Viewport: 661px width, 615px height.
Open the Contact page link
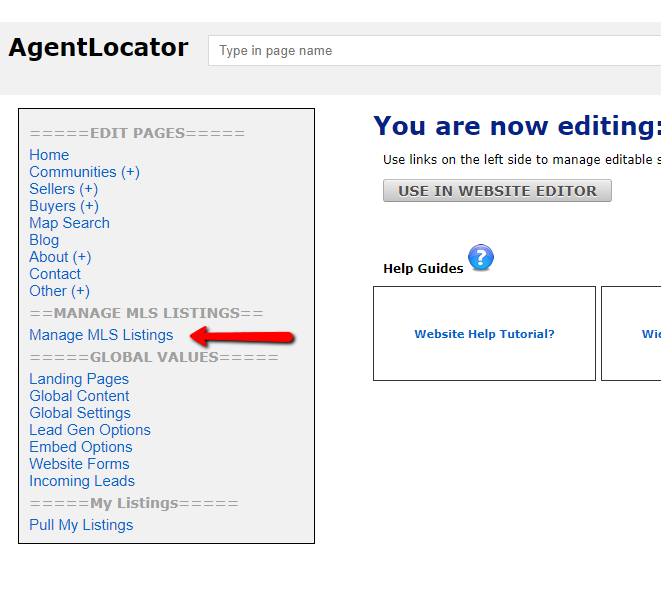[x=55, y=274]
